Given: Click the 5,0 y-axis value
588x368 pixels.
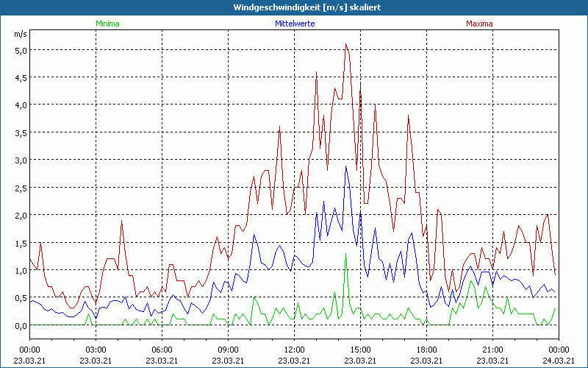Looking at the screenshot, I should 21,50.
